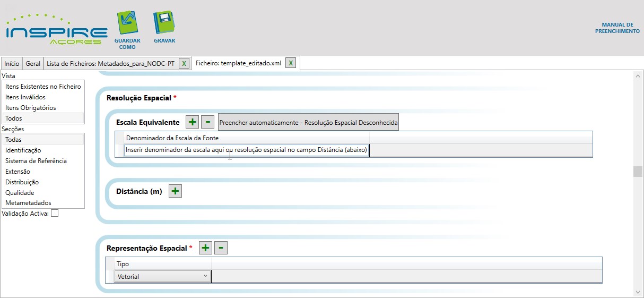644x298 pixels.
Task: Remove the Escala Equivalente entry
Action: coord(208,122)
